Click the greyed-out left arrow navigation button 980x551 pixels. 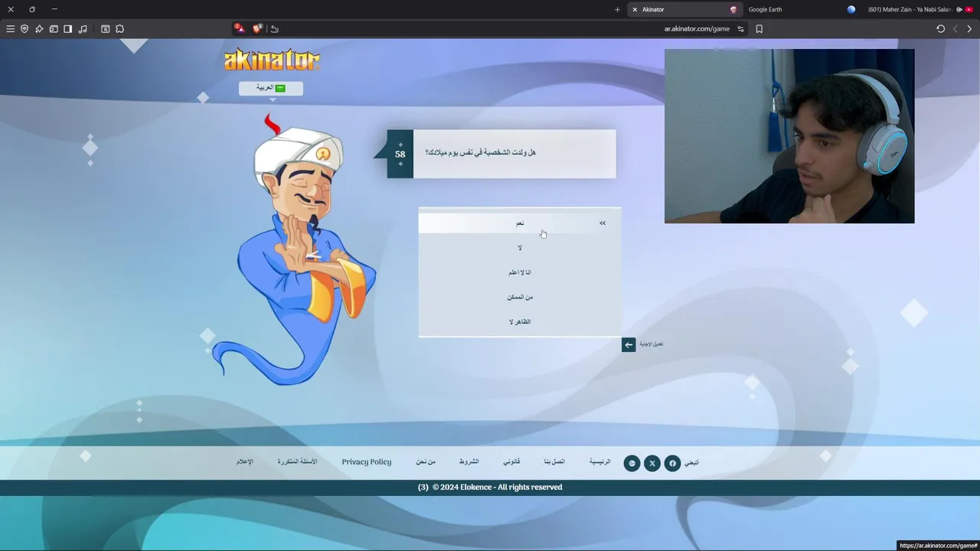[955, 29]
